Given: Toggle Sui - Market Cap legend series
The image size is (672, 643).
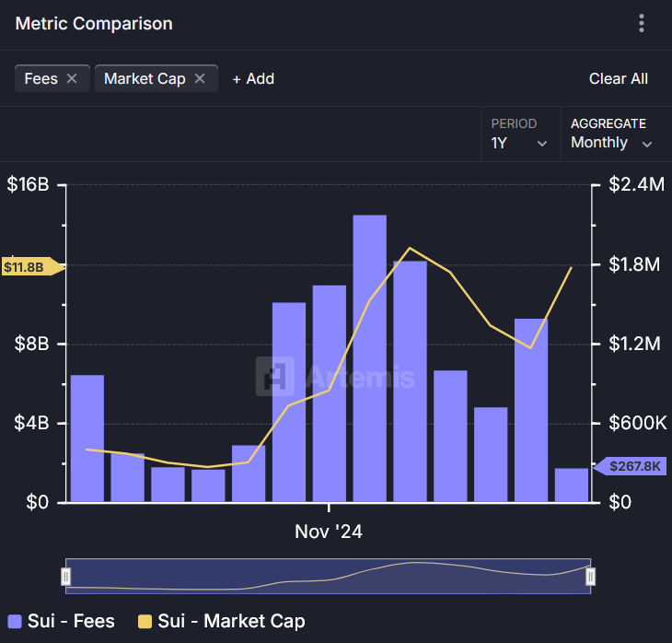Looking at the screenshot, I should click(x=222, y=621).
